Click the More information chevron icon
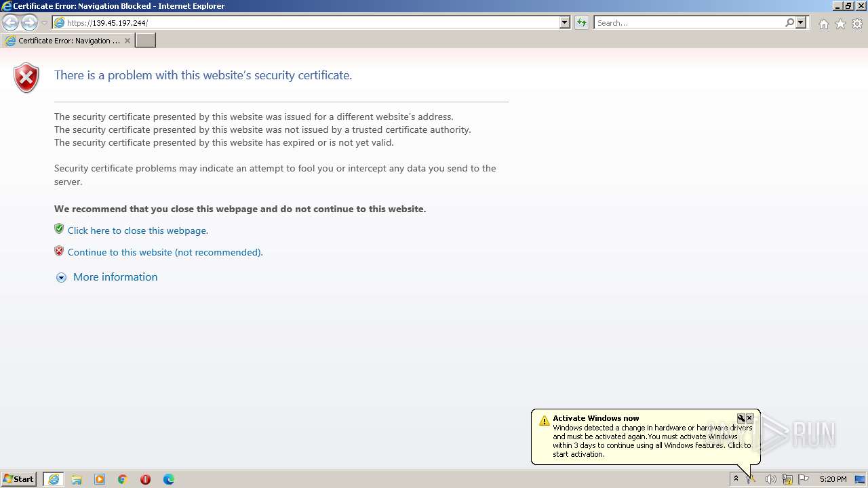The width and height of the screenshot is (868, 488). [61, 277]
